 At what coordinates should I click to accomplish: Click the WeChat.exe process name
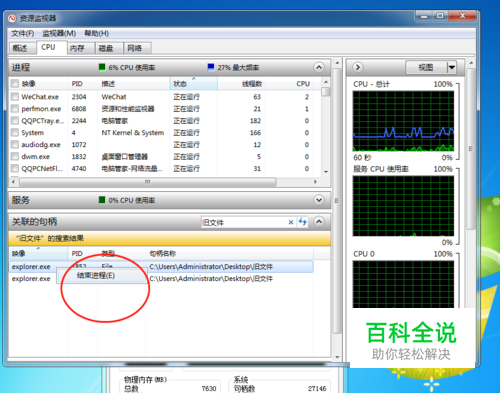[40, 97]
